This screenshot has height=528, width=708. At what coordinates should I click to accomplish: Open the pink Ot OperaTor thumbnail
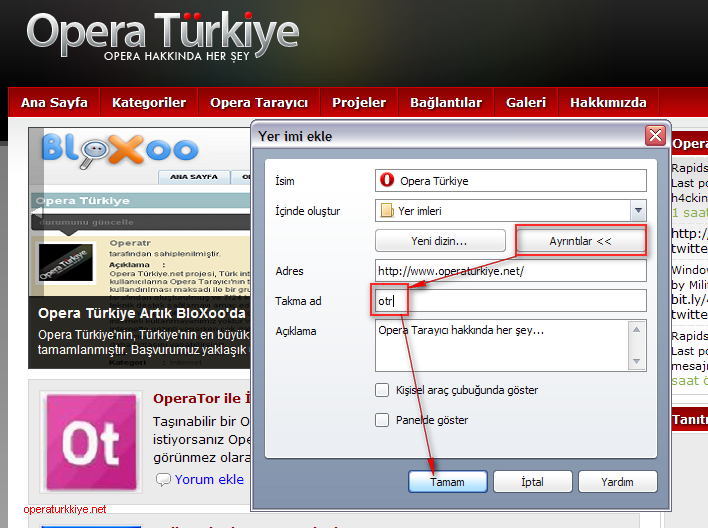point(91,442)
